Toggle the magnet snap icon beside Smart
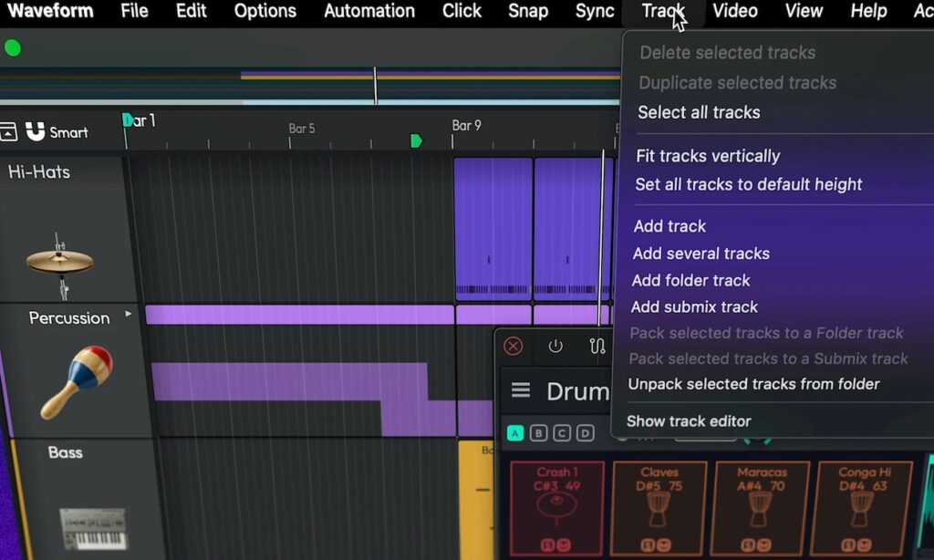This screenshot has width=934, height=560. tap(36, 131)
